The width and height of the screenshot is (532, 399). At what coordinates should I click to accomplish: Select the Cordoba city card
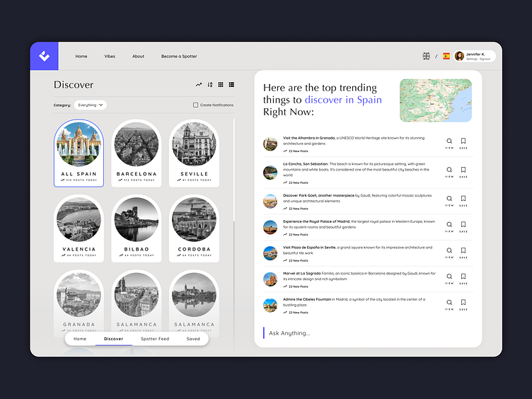tap(194, 229)
